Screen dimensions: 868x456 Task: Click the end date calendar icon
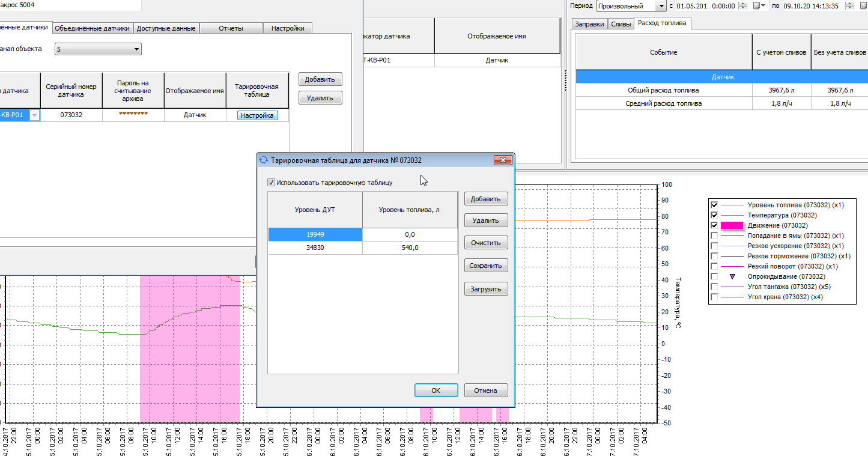[x=864, y=6]
